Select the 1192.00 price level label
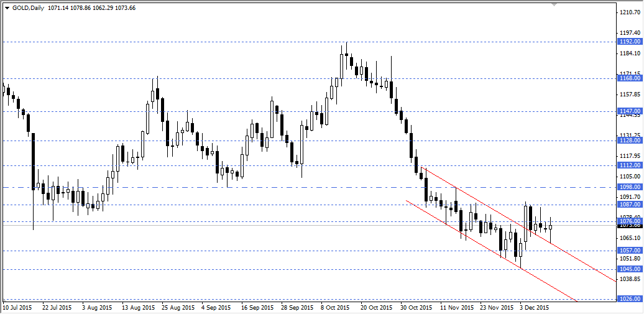 [x=630, y=42]
